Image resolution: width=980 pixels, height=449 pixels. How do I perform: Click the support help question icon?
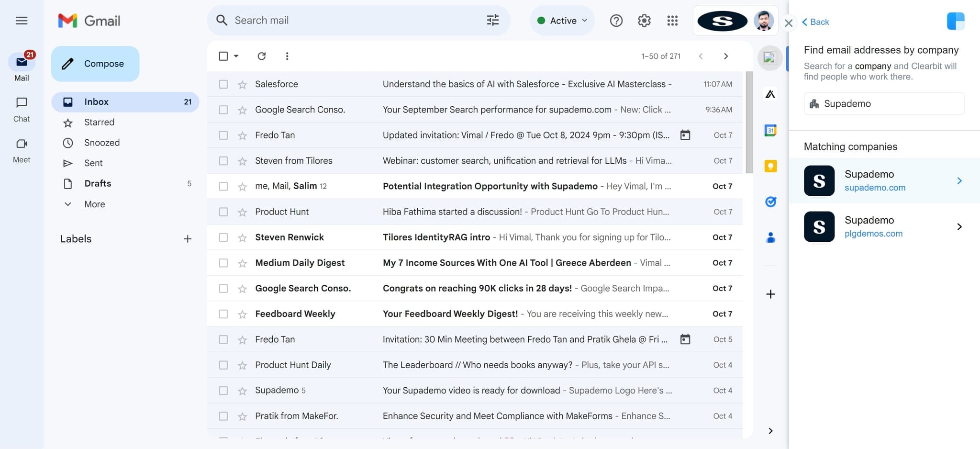[x=616, y=21]
